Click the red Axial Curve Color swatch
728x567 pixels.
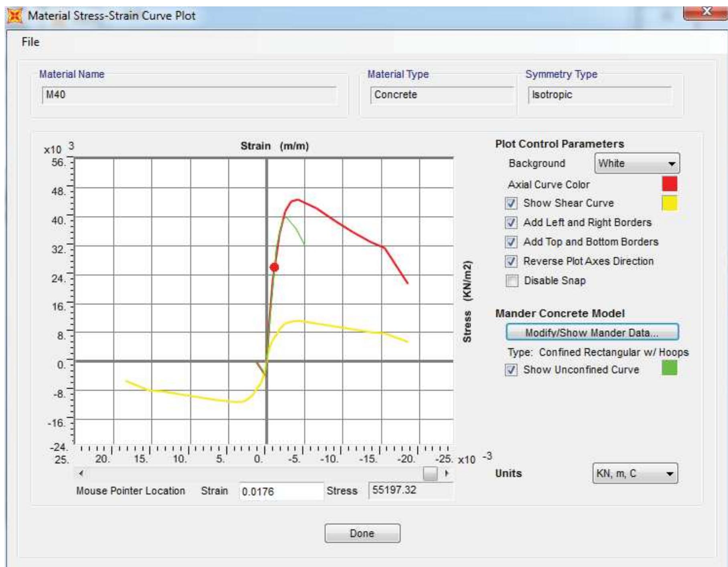pos(669,184)
